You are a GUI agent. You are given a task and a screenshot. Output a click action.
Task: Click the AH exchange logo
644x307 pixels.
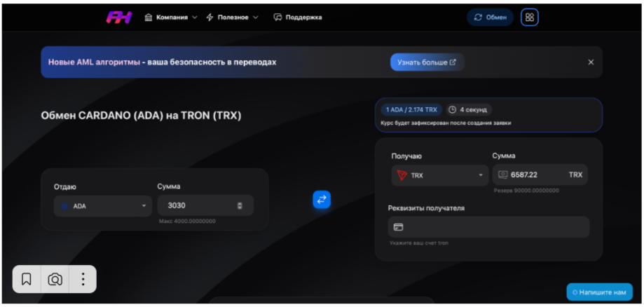pyautogui.click(x=119, y=18)
